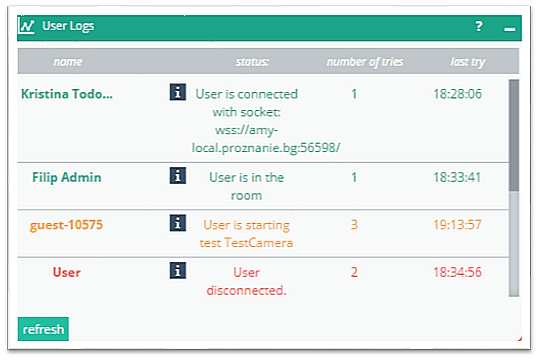Open info icon for Kristina Todo...
This screenshot has height=360, width=539.
pos(178,92)
